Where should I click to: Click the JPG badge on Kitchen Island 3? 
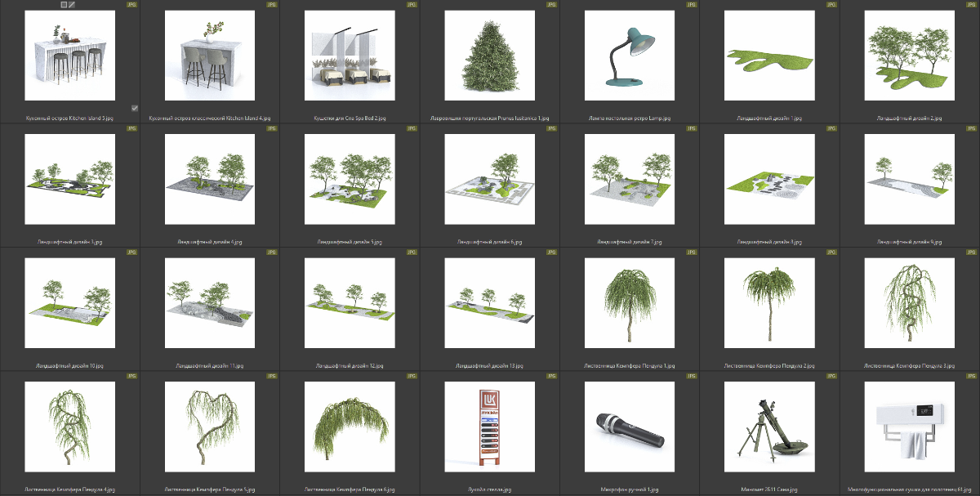(131, 5)
